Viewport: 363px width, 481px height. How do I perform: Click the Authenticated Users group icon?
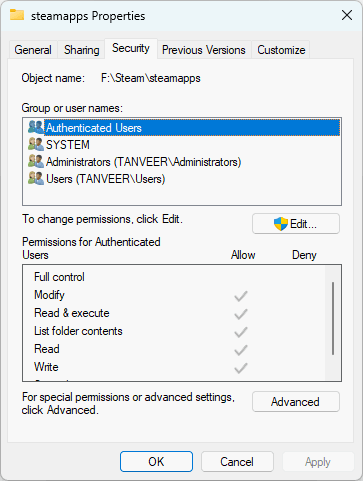36,127
